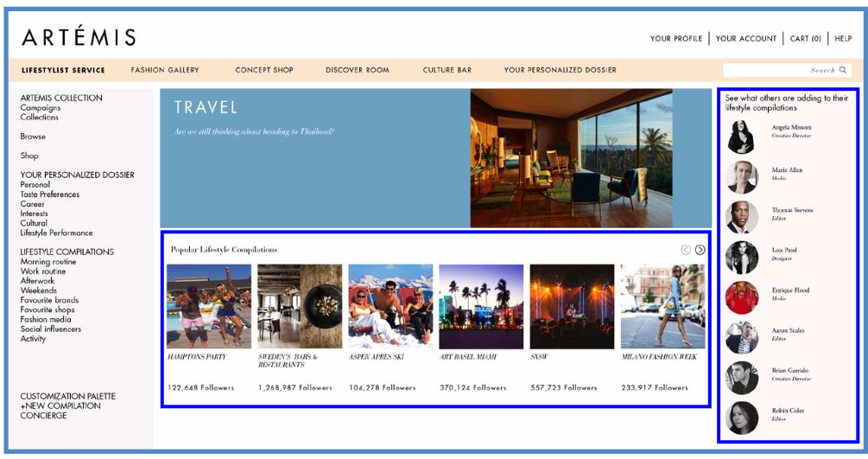The image size is (868, 459).
Task: Go to previous popular compilations arrow
Action: tap(686, 250)
